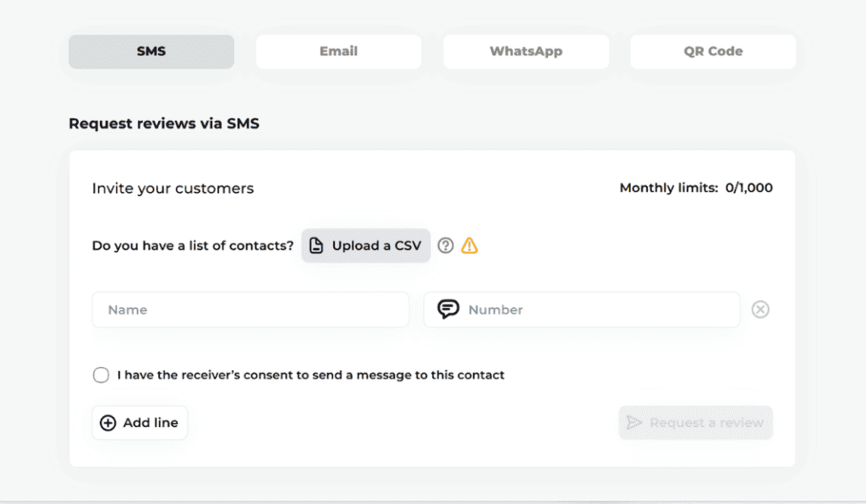This screenshot has width=866, height=504.
Task: Click the speech bubble icon in Number field
Action: click(x=448, y=310)
